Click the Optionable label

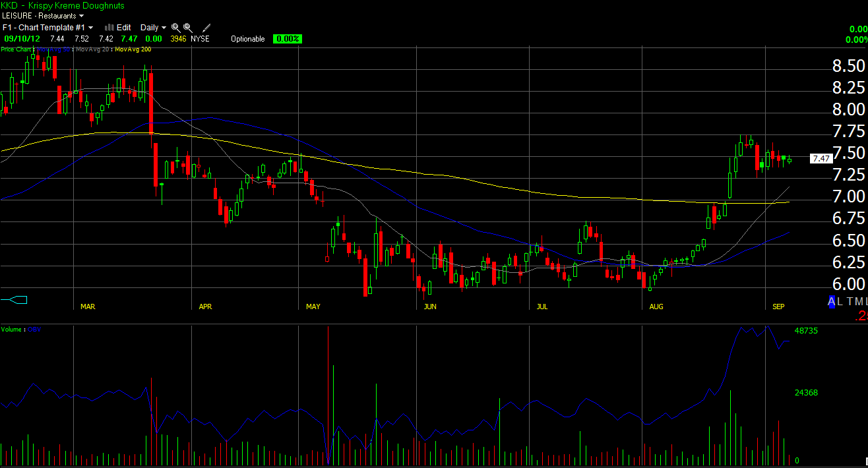[x=248, y=39]
